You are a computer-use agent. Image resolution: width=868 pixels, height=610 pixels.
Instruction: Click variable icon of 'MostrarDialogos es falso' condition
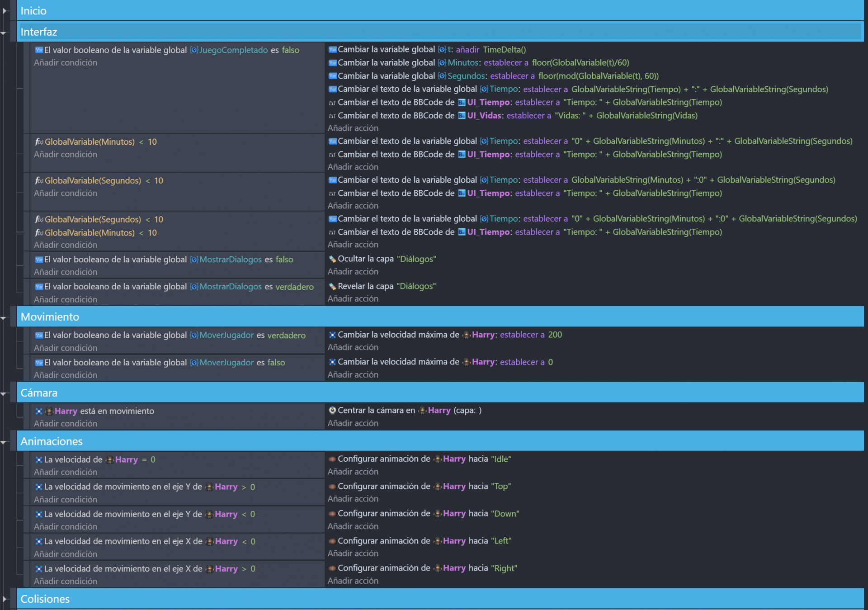[39, 260]
